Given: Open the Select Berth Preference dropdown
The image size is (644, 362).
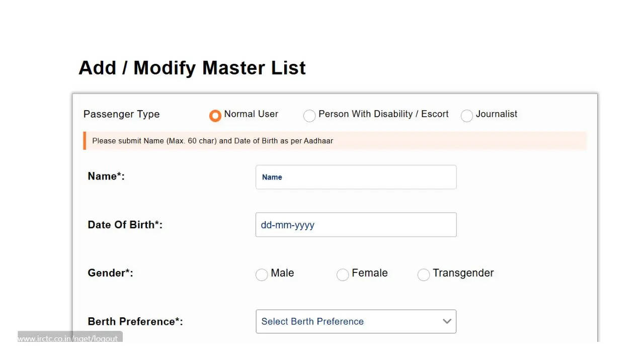Looking at the screenshot, I should pos(347,321).
